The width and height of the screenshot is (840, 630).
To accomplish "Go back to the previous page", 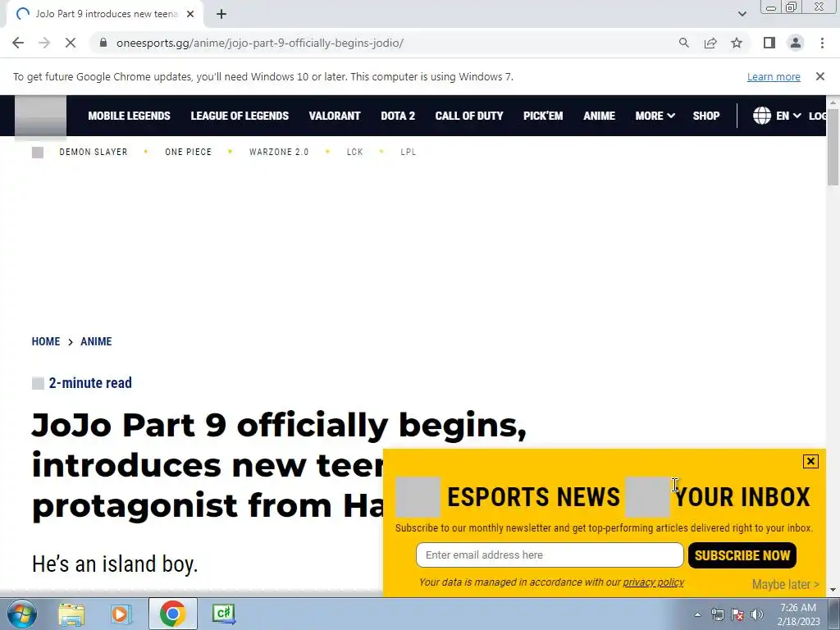I will pyautogui.click(x=18, y=43).
